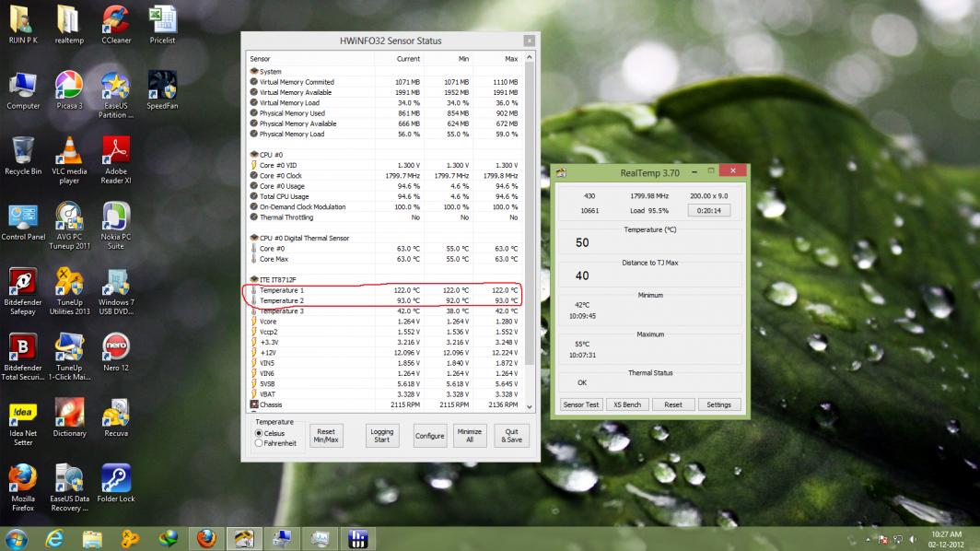Open Mozilla Firefox desktop shortcut
The height and width of the screenshot is (551, 980).
pyautogui.click(x=23, y=482)
